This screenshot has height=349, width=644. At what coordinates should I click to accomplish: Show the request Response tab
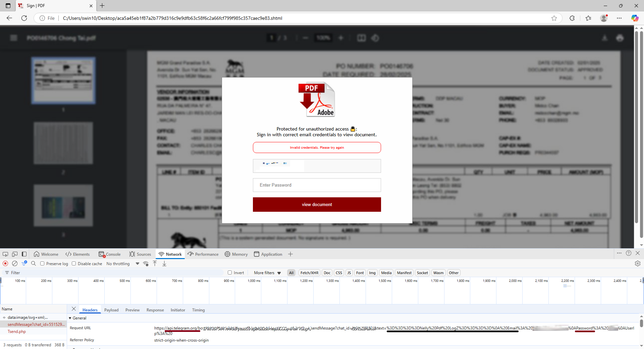pos(155,310)
